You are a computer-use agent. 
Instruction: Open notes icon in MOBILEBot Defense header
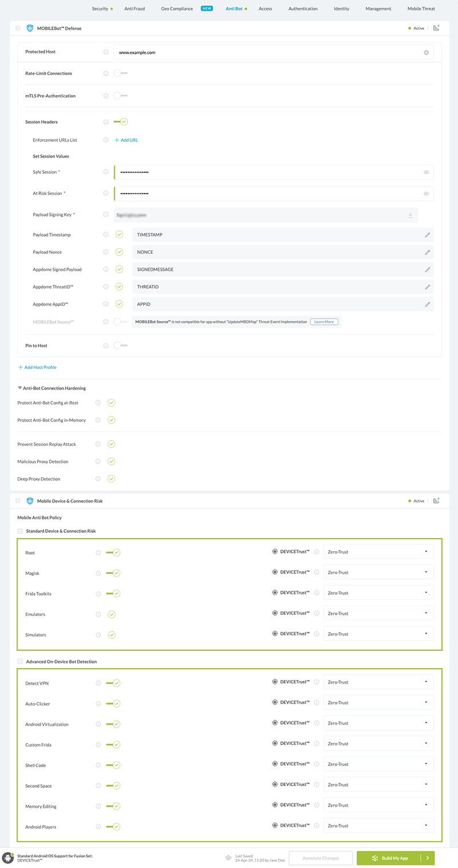point(436,28)
